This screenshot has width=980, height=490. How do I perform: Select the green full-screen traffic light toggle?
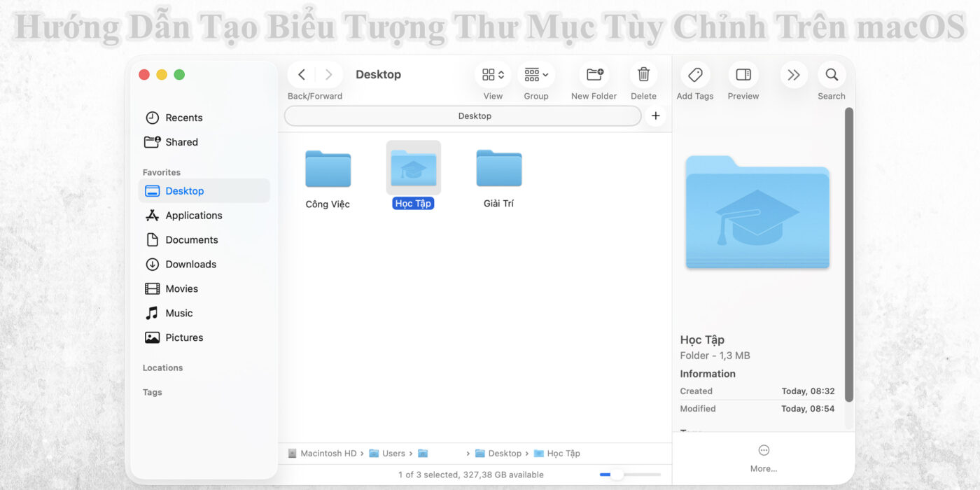pos(179,74)
